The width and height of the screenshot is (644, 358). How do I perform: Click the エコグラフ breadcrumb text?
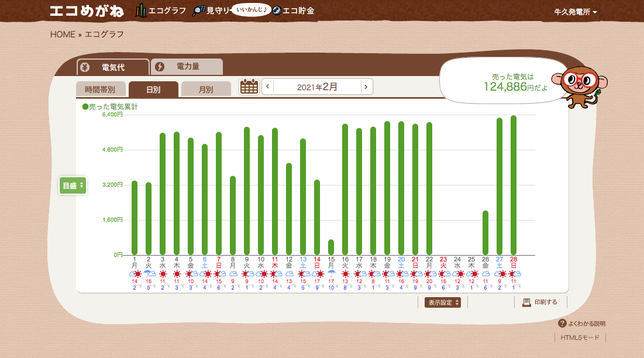[x=104, y=35]
